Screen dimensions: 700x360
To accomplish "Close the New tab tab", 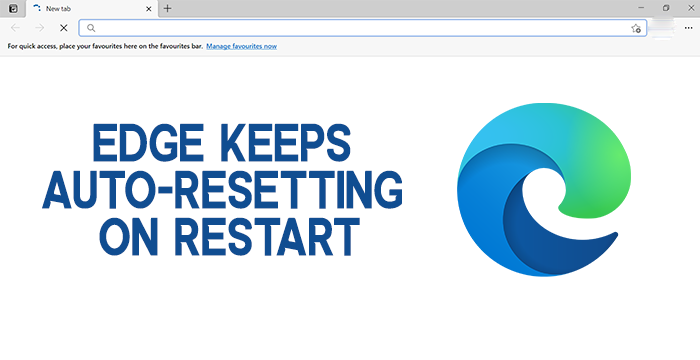I will [149, 8].
